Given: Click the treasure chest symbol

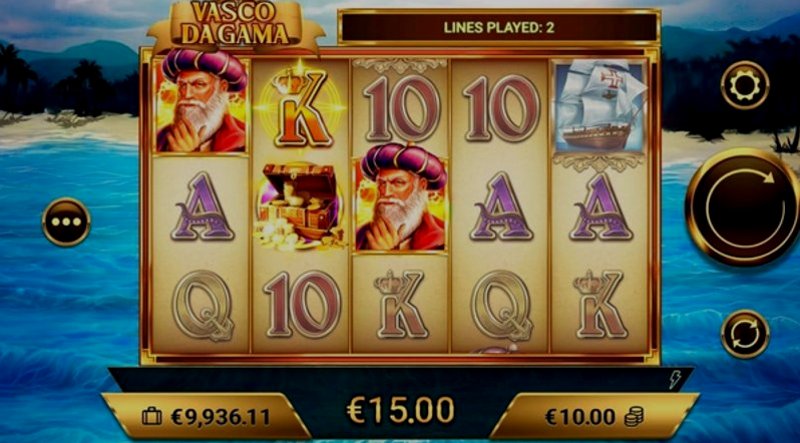Looking at the screenshot, I should (x=300, y=206).
